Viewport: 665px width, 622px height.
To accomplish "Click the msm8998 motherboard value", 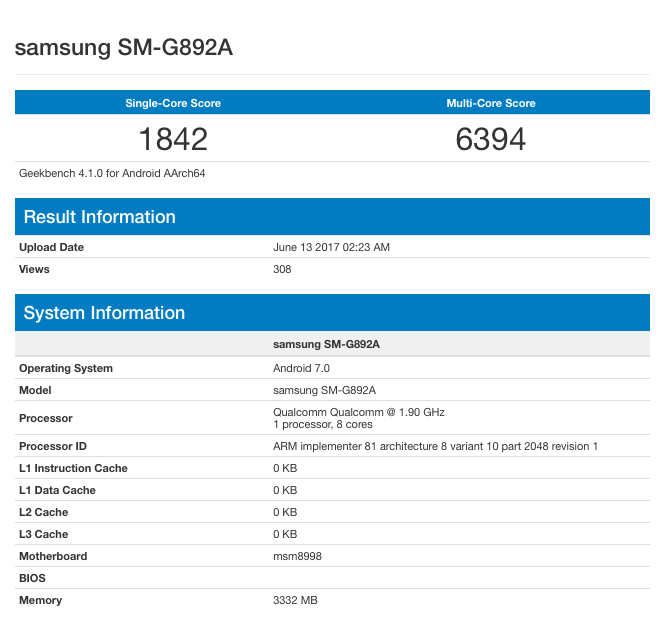I will 296,556.
